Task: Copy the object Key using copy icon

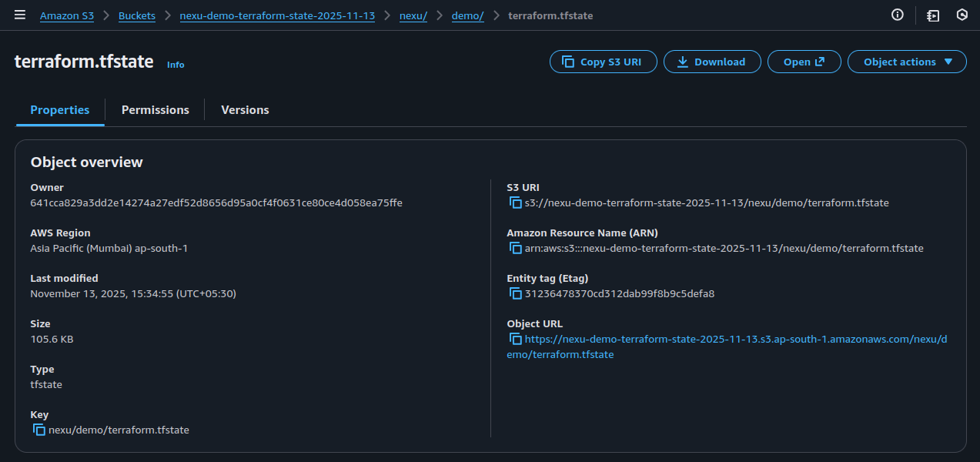Action: tap(39, 429)
